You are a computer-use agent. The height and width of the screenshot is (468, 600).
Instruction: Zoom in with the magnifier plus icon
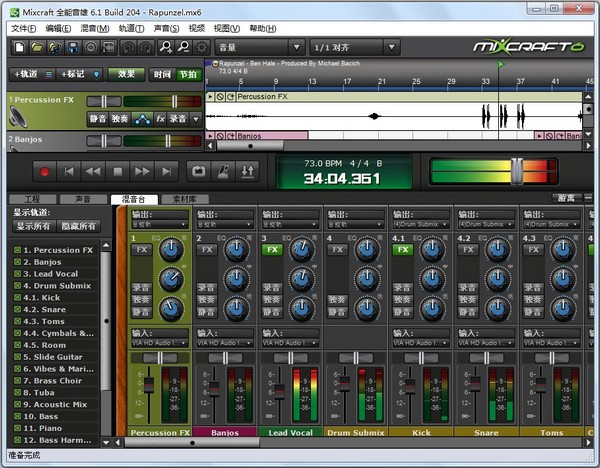point(166,47)
